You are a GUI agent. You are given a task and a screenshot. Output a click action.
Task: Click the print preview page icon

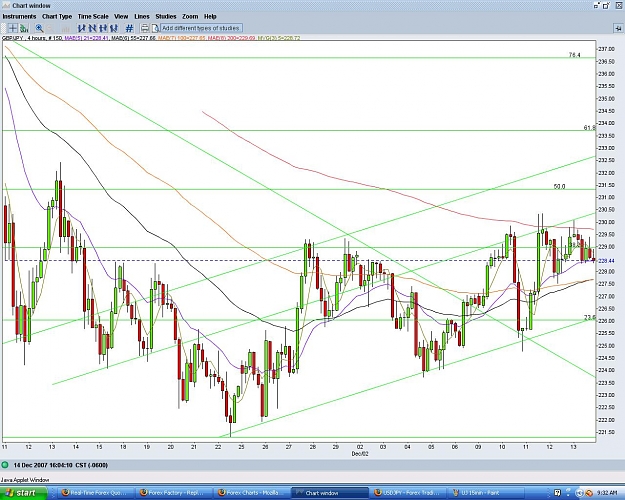point(155,28)
